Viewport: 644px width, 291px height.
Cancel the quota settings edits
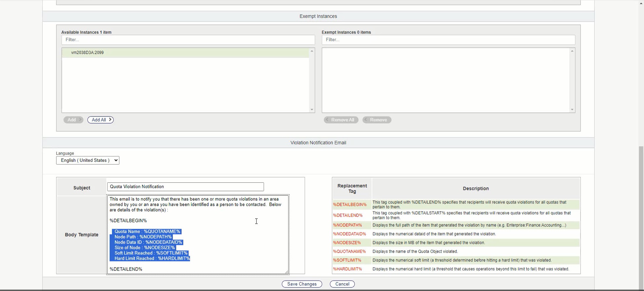(x=342, y=284)
